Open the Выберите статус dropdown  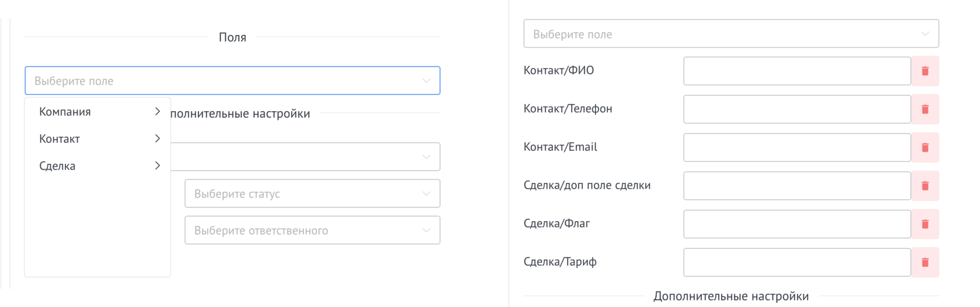312,194
